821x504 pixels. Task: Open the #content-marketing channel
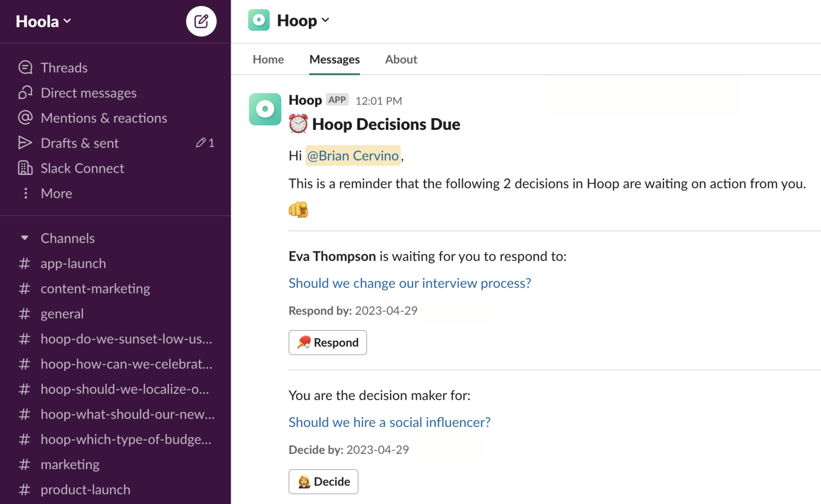(95, 288)
